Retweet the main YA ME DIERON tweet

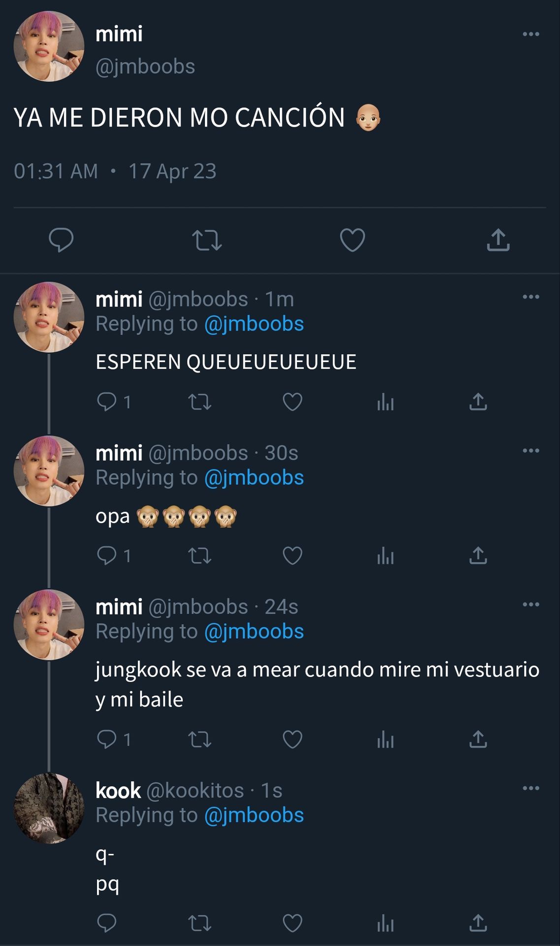tap(207, 240)
